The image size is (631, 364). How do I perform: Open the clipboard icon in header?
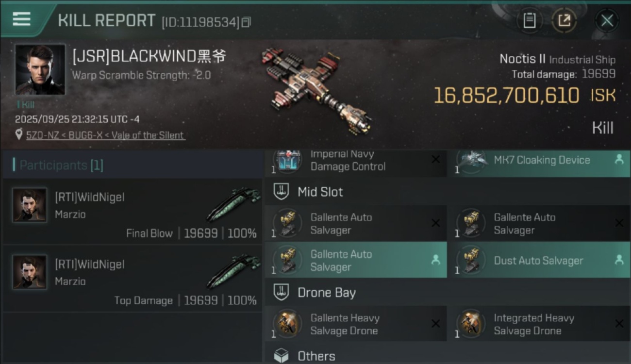pos(529,20)
